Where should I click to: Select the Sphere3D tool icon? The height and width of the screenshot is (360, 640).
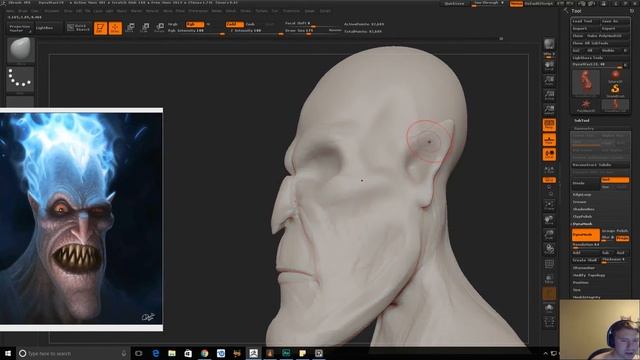(615, 76)
